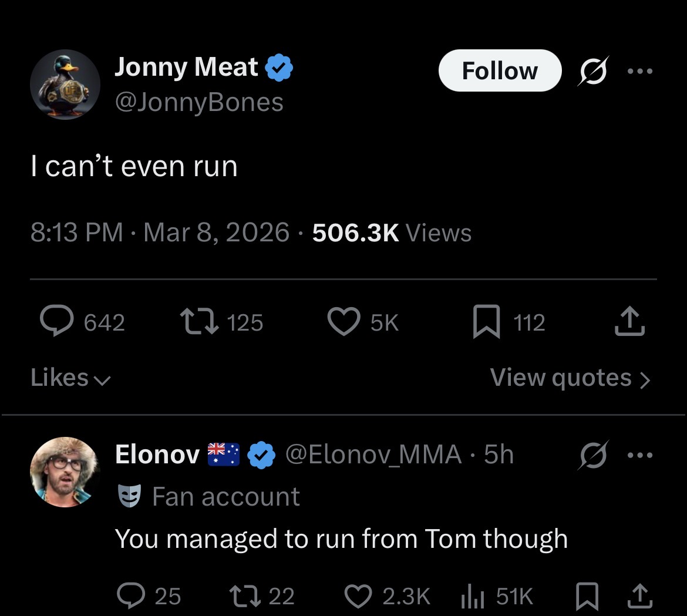Follow Jonny Meat

(500, 71)
